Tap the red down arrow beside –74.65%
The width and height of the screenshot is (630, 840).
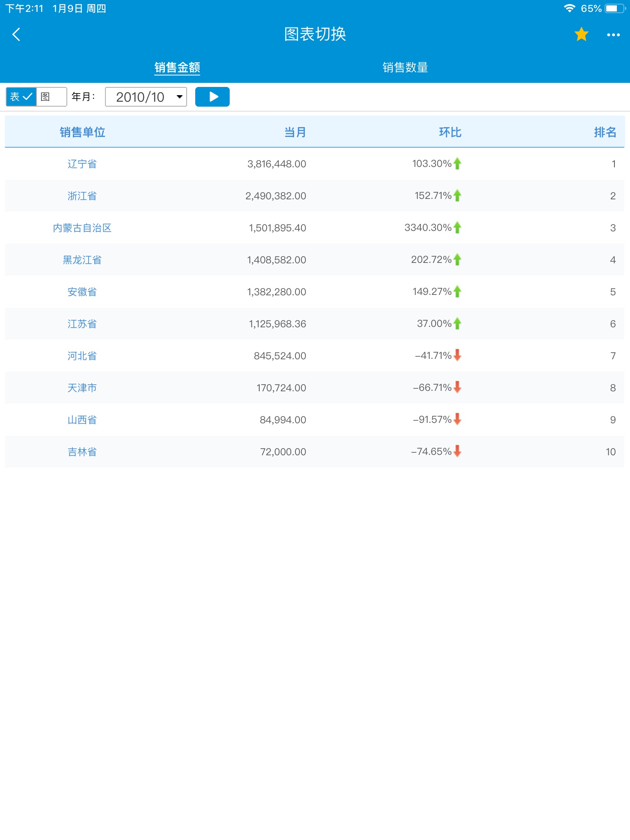pyautogui.click(x=457, y=451)
